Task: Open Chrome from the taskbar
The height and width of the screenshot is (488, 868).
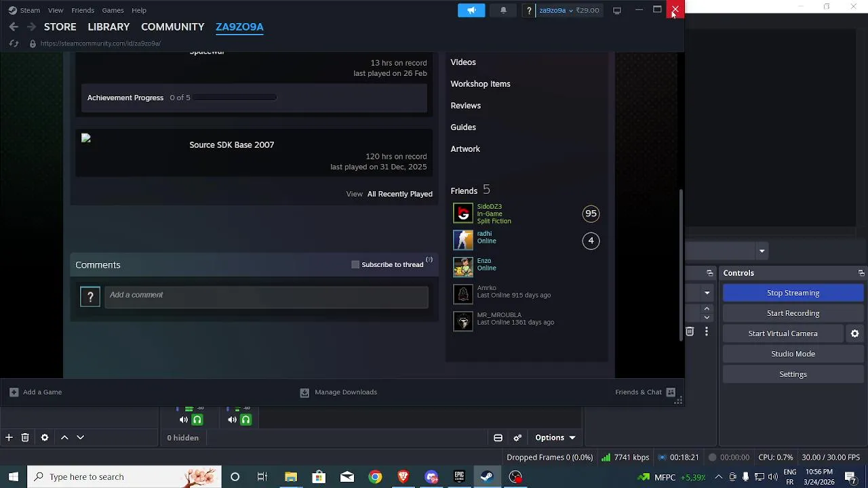Action: (375, 476)
